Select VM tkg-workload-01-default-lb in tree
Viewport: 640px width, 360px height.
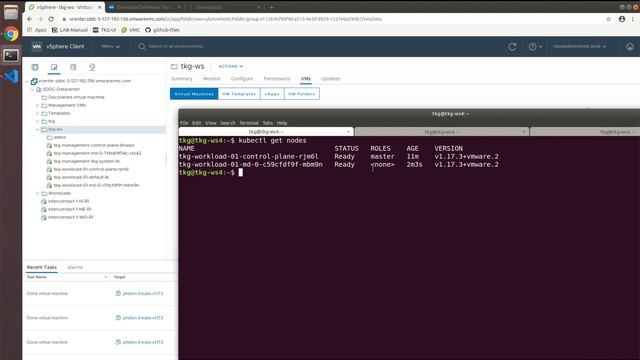coord(81,177)
